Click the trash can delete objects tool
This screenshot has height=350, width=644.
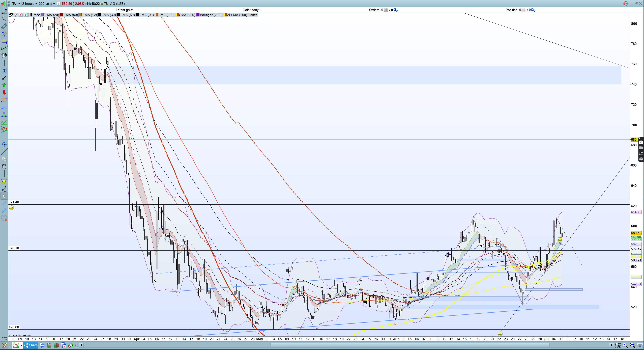[x=4, y=167]
